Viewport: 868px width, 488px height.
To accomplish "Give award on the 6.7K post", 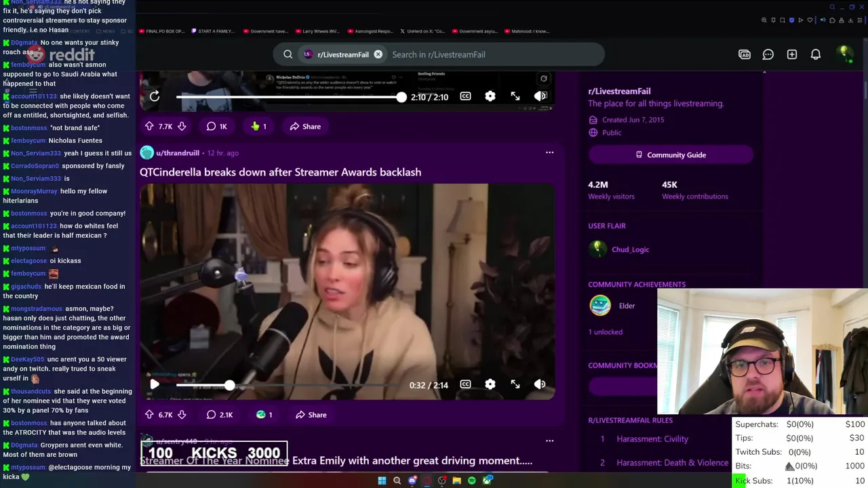I will pyautogui.click(x=264, y=415).
